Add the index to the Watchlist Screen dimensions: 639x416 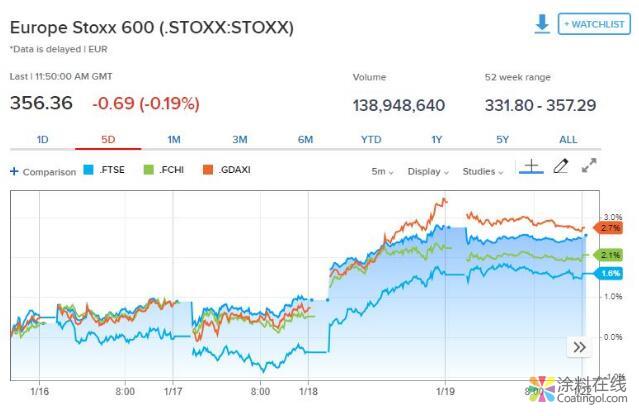click(594, 24)
